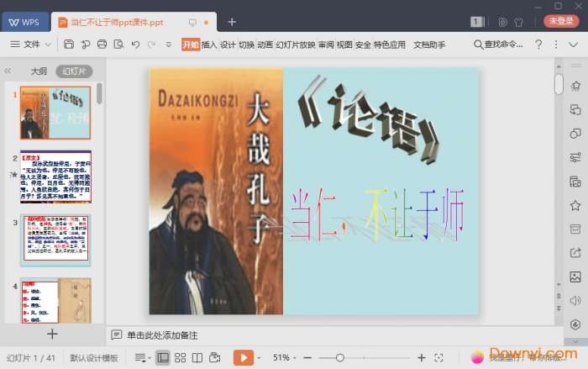The image size is (588, 369).
Task: Click the 默认设计模板 status bar label
Action: click(x=94, y=358)
